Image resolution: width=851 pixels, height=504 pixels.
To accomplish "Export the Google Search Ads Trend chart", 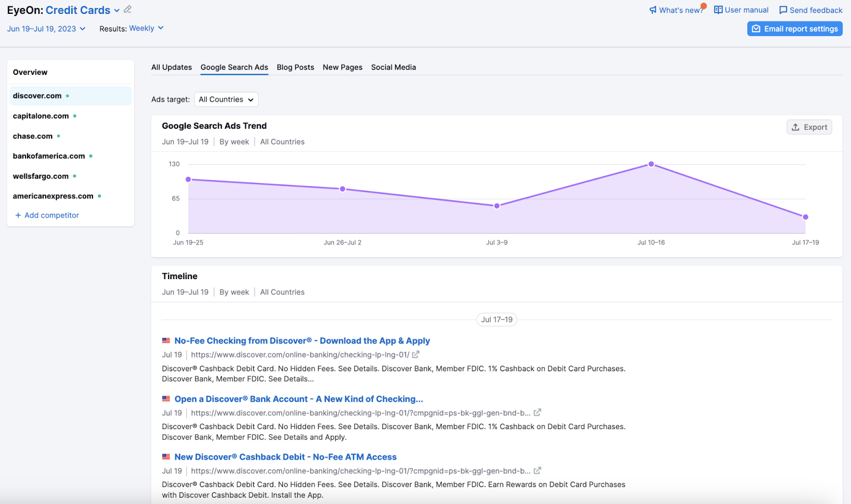I will click(809, 127).
